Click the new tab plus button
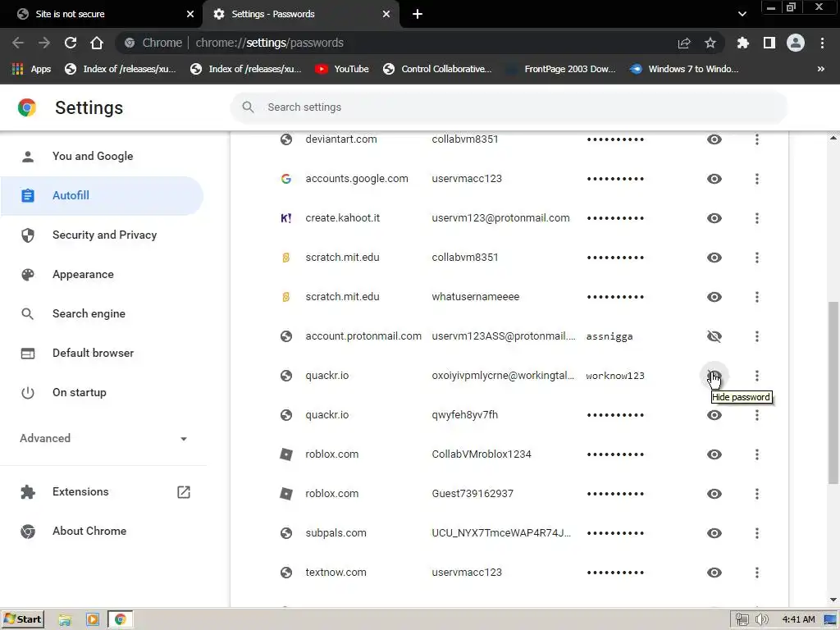840x630 pixels. coord(418,14)
